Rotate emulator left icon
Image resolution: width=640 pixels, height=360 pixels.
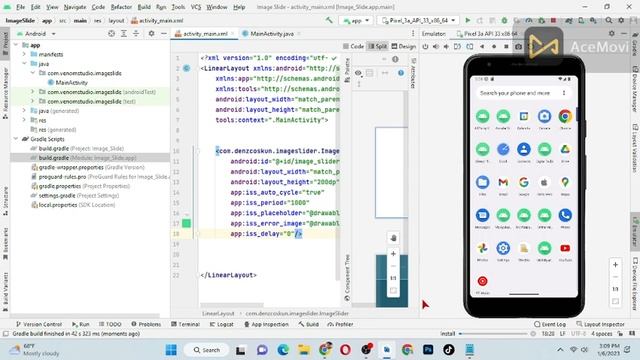click(457, 47)
